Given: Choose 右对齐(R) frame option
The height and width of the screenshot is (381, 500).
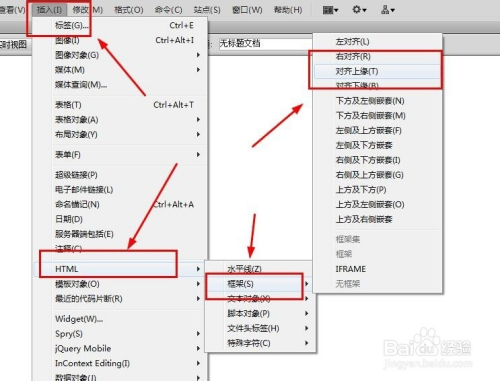Looking at the screenshot, I should (x=377, y=56).
